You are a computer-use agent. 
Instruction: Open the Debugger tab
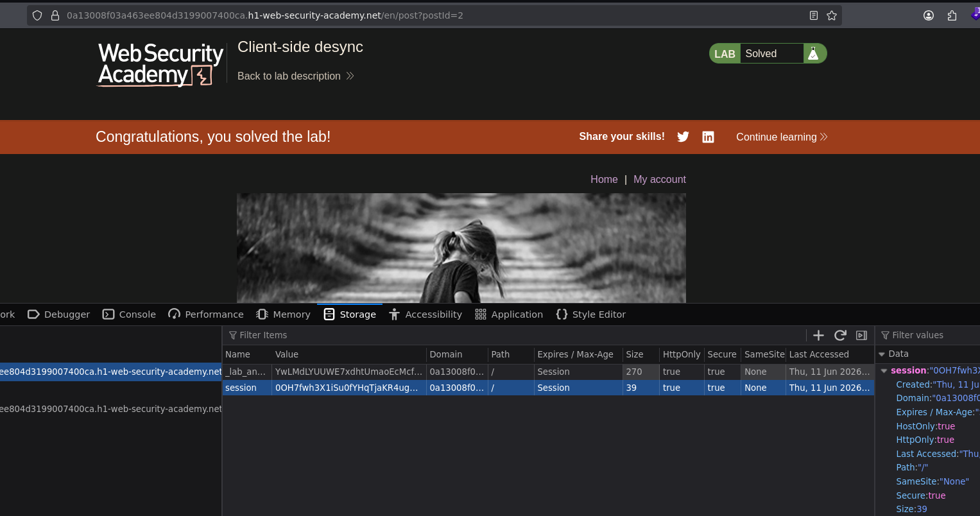[x=58, y=314]
